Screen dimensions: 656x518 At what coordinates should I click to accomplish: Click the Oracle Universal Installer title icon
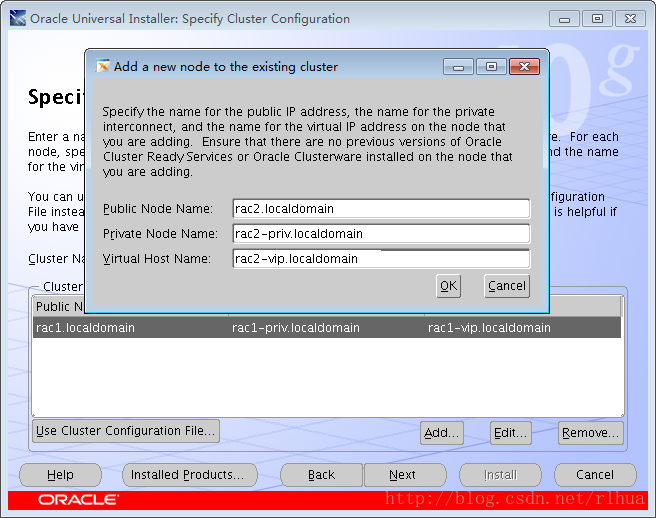18,18
